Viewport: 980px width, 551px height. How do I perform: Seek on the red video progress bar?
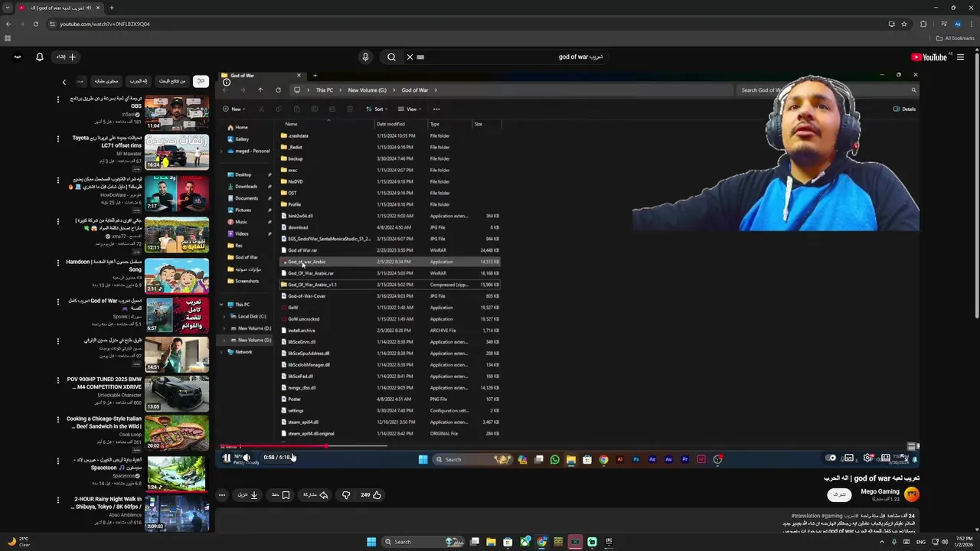[569, 447]
